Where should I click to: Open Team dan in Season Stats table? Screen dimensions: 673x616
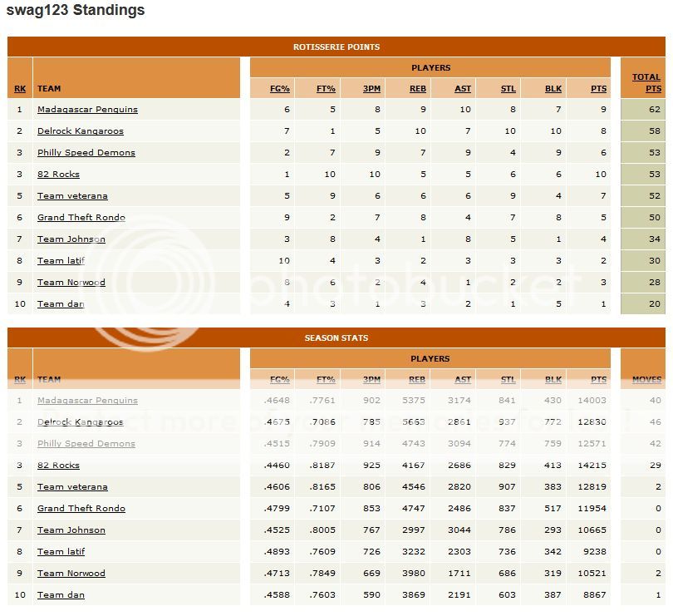coord(61,595)
